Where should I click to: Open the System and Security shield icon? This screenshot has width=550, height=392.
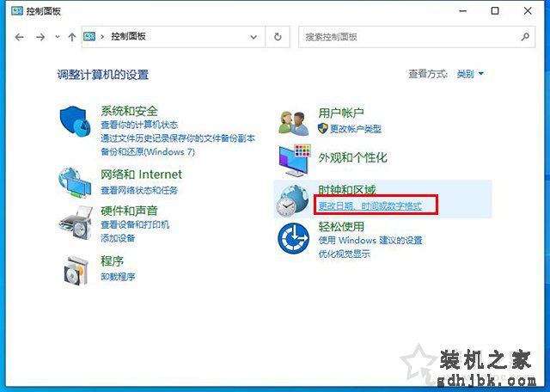coord(76,121)
